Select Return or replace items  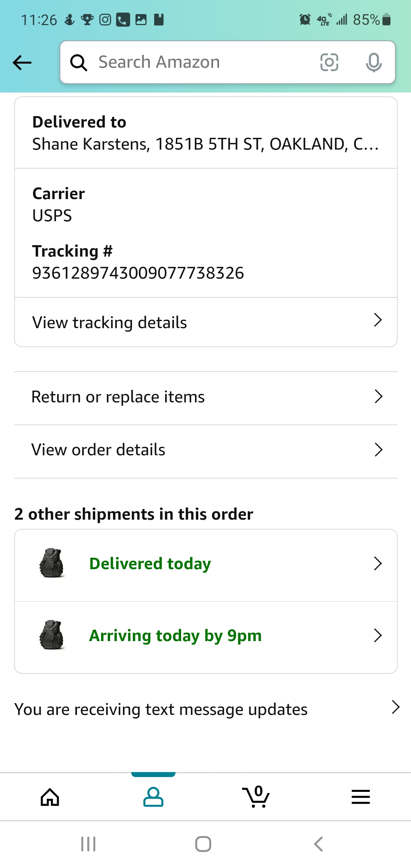pos(118,397)
